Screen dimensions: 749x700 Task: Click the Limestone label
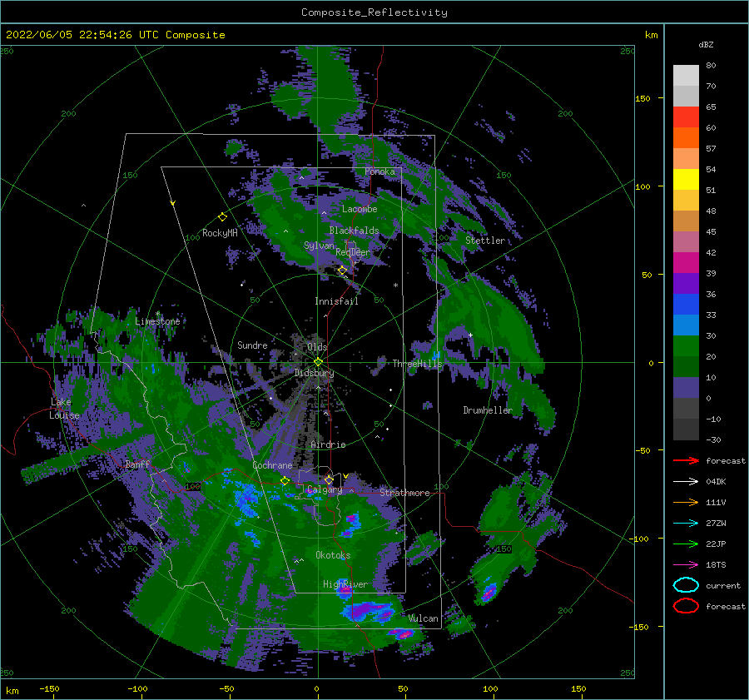[x=157, y=321]
